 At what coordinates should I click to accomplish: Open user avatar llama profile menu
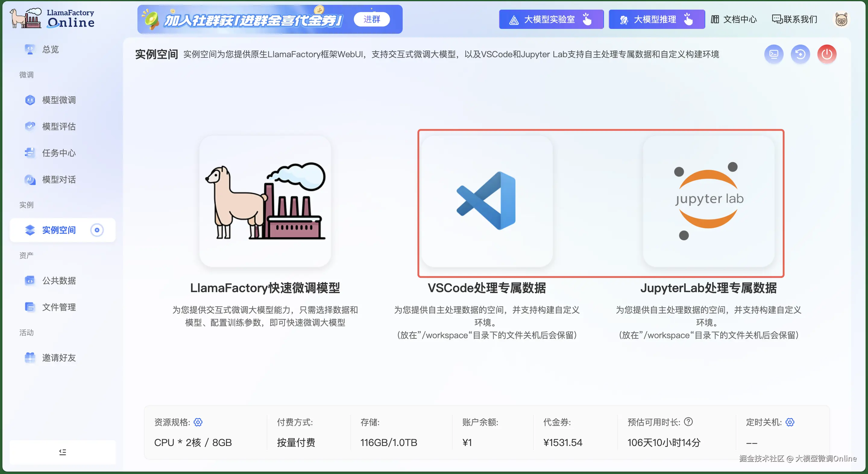click(x=841, y=20)
